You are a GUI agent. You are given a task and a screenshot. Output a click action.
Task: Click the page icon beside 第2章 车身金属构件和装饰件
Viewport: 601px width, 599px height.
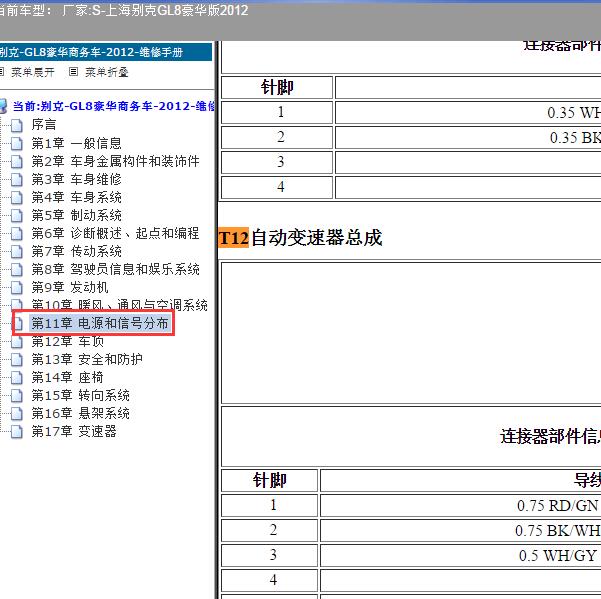16,161
